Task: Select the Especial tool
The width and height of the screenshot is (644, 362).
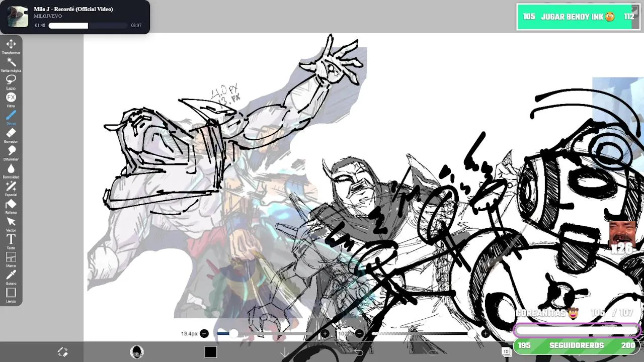Action: click(11, 189)
